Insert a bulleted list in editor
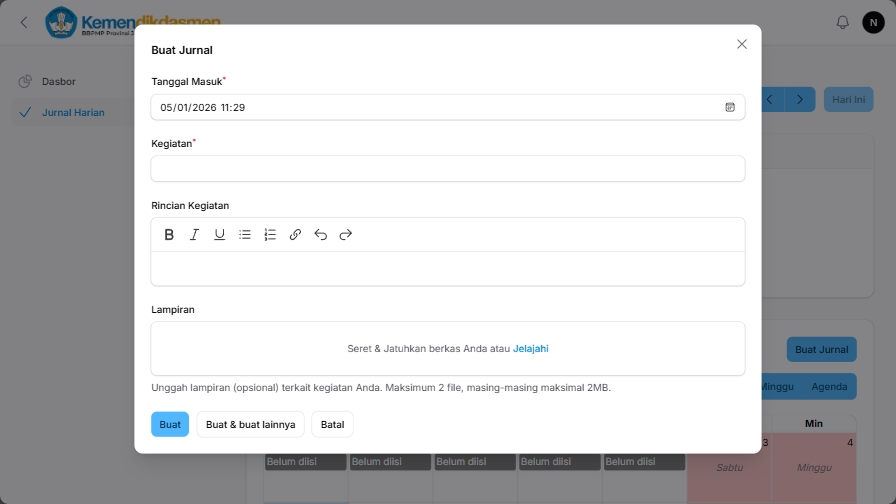The width and height of the screenshot is (896, 504). 245,235
